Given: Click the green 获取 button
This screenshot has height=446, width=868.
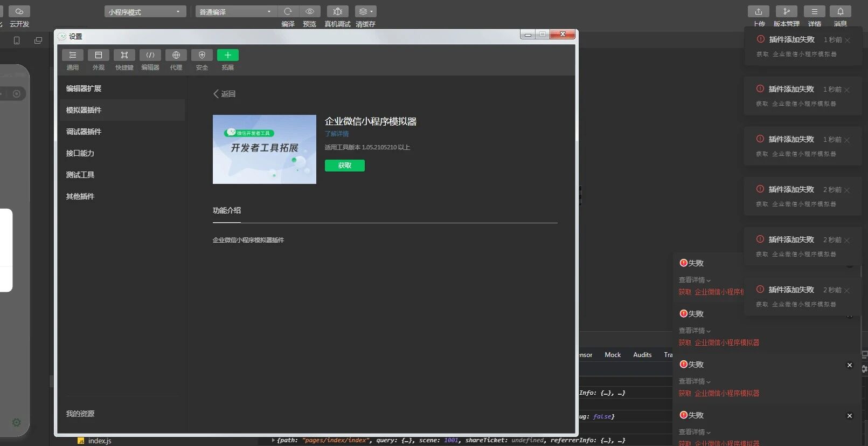Looking at the screenshot, I should click(x=345, y=166).
